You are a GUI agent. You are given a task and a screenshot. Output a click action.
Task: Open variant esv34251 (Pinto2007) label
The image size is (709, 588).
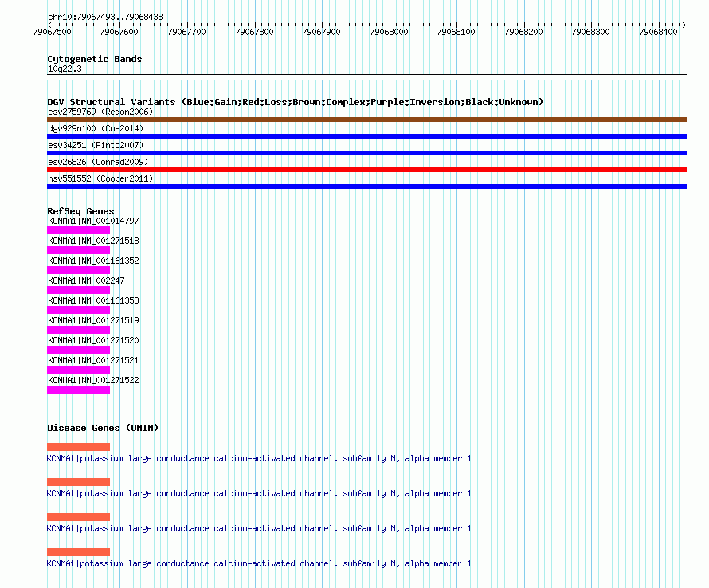96,145
